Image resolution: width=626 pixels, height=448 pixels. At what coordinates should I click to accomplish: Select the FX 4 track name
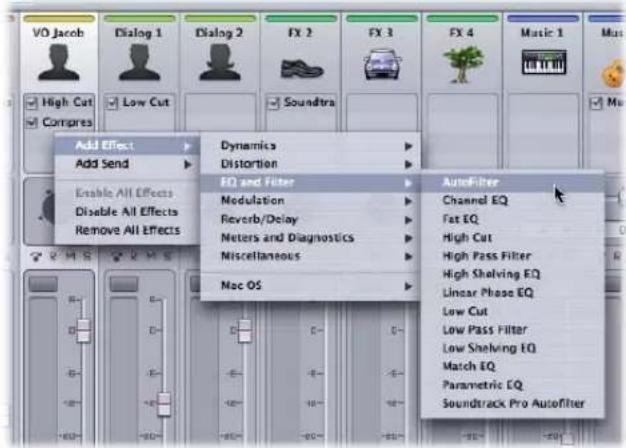click(462, 33)
